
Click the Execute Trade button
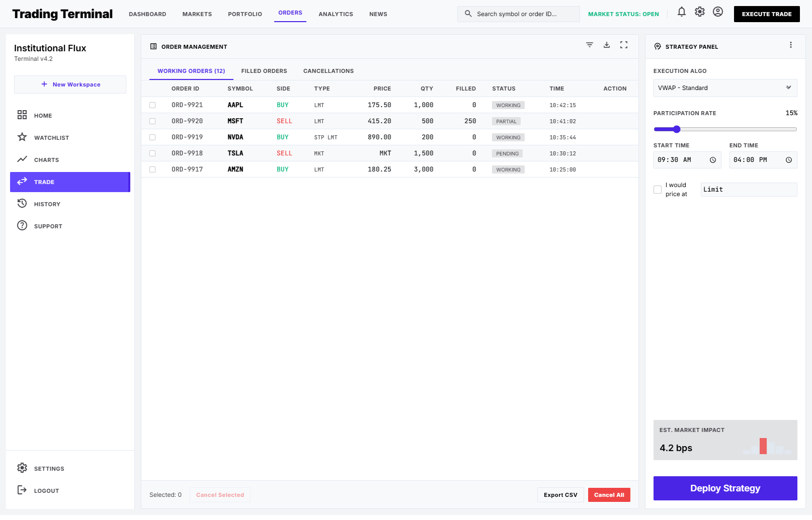(x=767, y=14)
